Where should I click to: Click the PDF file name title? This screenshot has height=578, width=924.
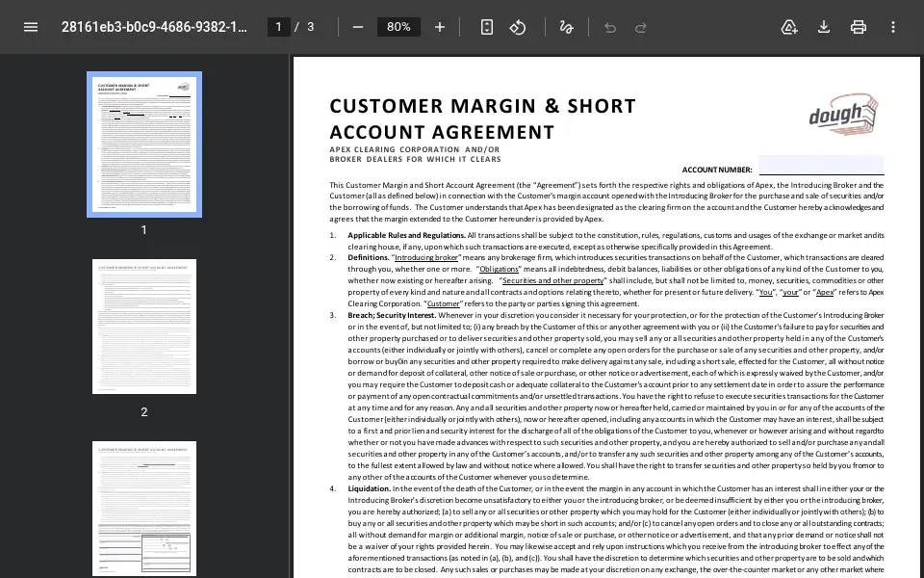(154, 27)
